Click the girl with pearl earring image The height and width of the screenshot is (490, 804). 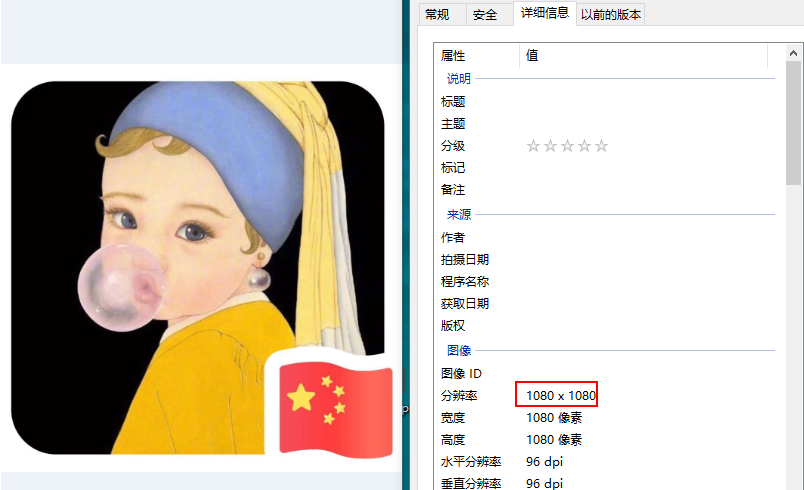197,268
